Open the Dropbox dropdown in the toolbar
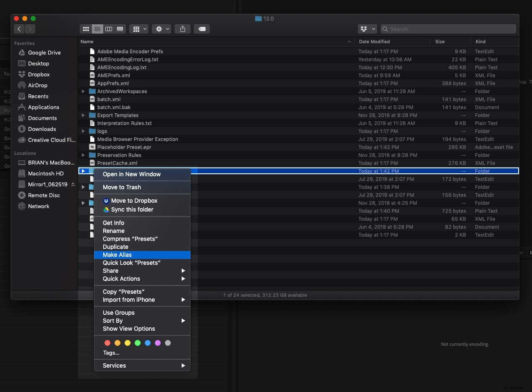532x392 pixels. pyautogui.click(x=367, y=29)
